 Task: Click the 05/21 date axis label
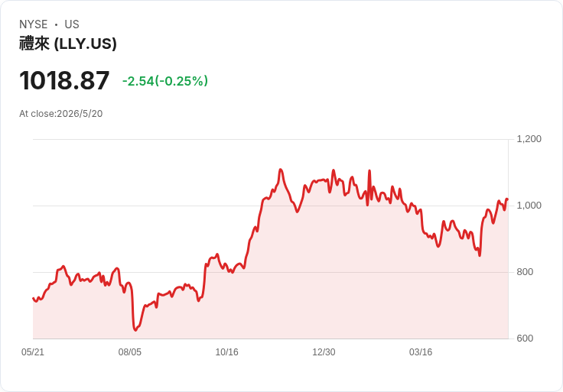coord(33,352)
